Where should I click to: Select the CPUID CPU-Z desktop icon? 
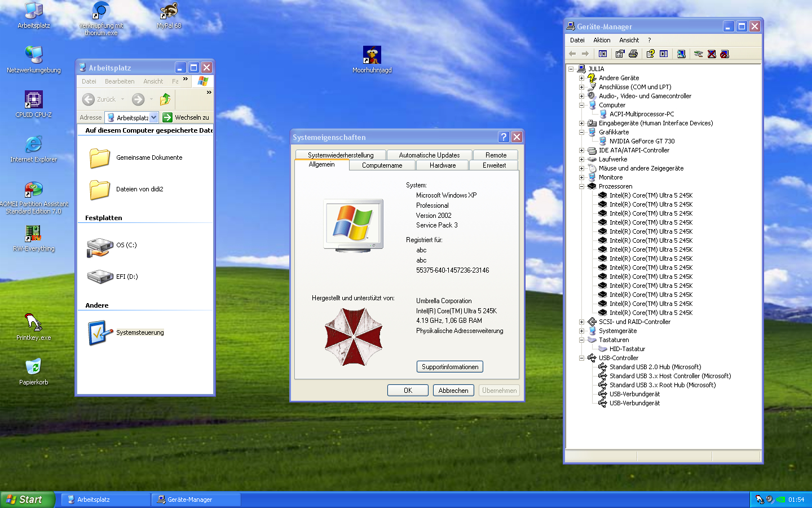(x=33, y=100)
